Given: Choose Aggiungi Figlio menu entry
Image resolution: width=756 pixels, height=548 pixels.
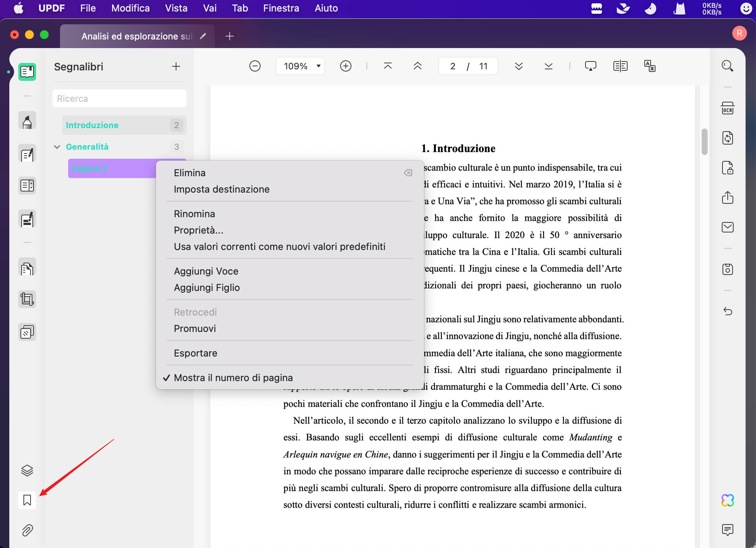Looking at the screenshot, I should 207,288.
